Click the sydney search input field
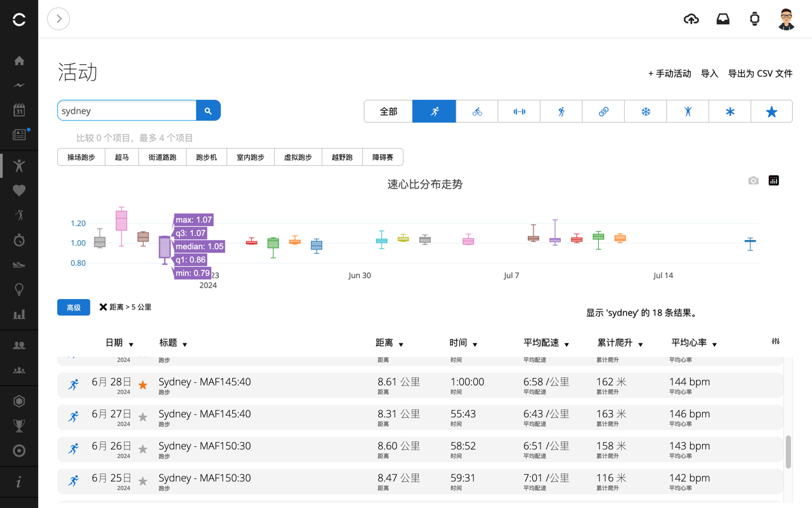Image resolution: width=812 pixels, height=508 pixels. (x=127, y=110)
